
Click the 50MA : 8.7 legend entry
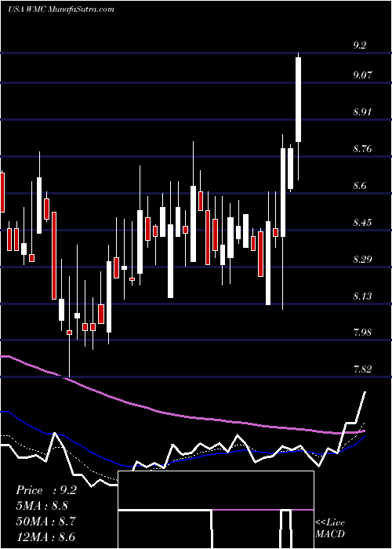(45, 522)
